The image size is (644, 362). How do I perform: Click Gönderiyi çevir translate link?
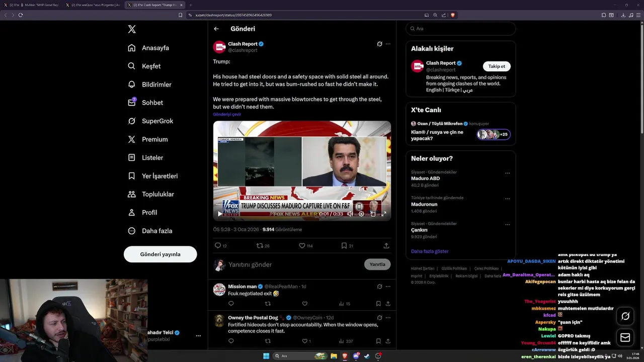pos(227,114)
